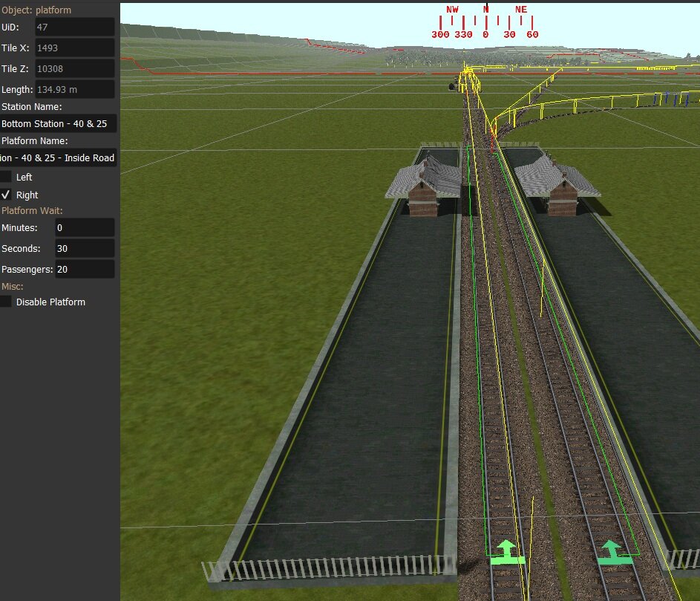The image size is (700, 601).
Task: Uncheck the Right platform side checkbox
Action: (x=6, y=195)
